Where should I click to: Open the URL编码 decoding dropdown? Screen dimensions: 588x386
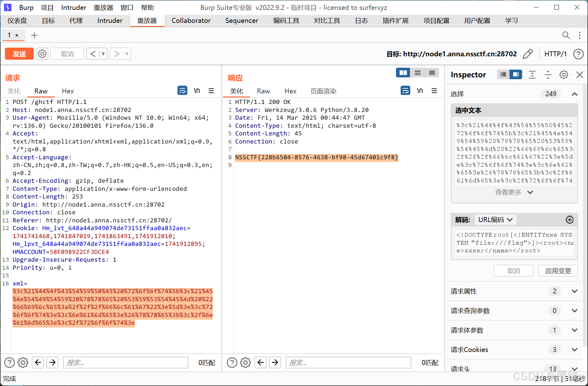(x=495, y=220)
